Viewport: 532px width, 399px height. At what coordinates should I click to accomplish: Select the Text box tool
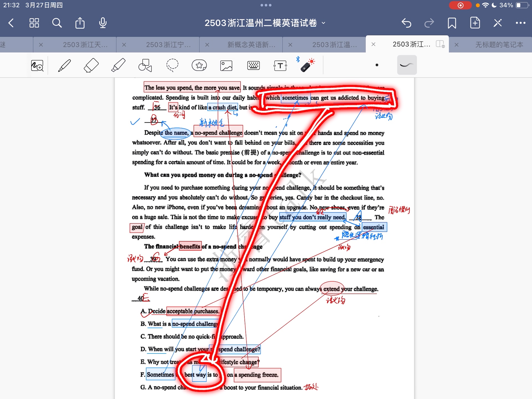click(280, 66)
